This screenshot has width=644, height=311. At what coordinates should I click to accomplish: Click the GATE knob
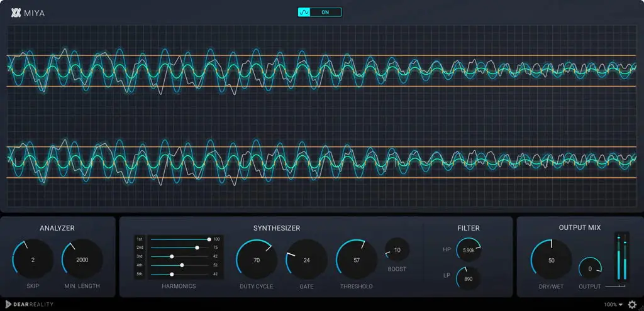306,259
